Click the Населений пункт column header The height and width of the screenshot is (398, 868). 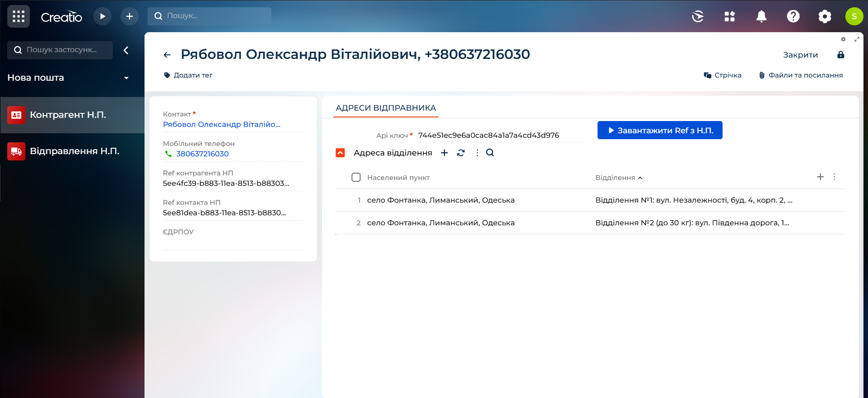click(399, 178)
